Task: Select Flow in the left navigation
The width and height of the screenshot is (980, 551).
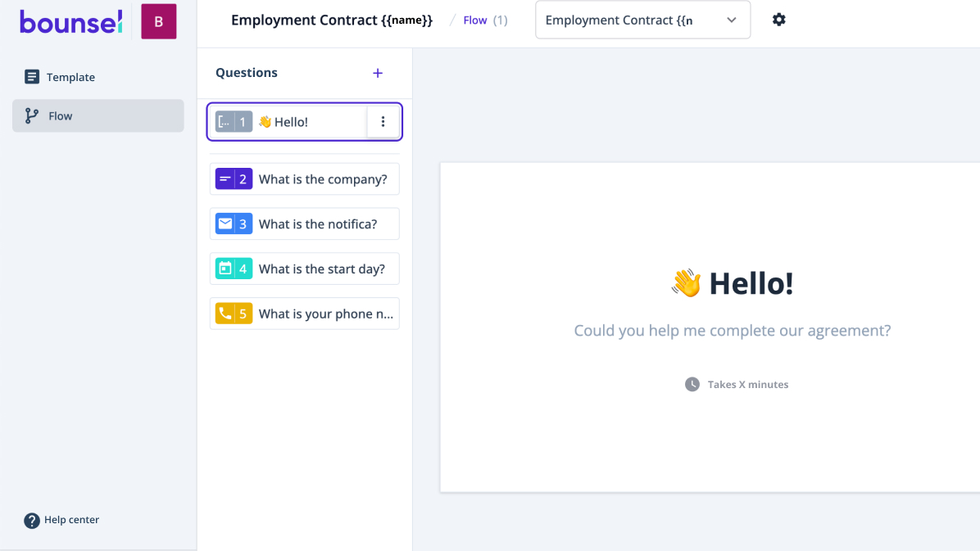Action: tap(61, 115)
